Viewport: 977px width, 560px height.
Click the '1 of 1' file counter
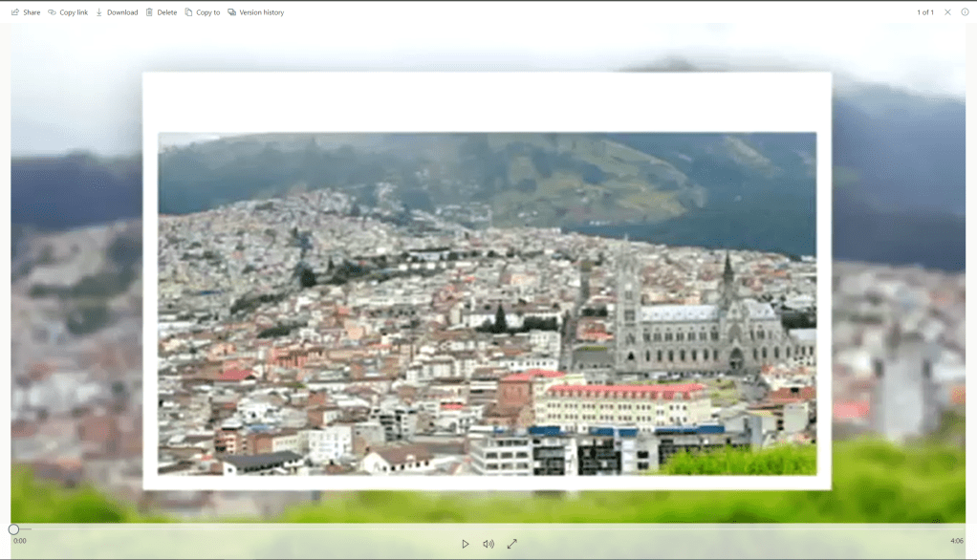point(925,12)
